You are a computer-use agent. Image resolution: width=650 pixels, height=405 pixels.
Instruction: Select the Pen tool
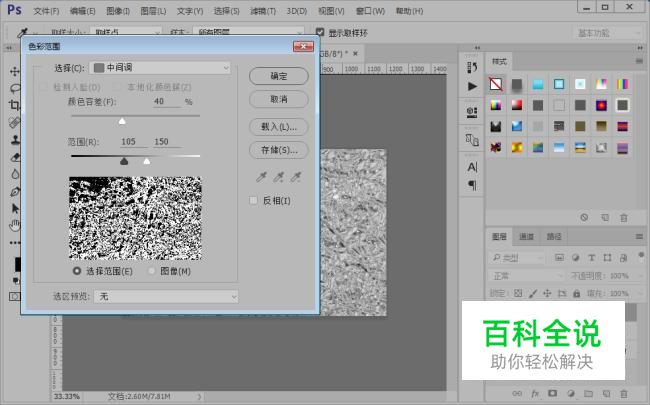15,192
